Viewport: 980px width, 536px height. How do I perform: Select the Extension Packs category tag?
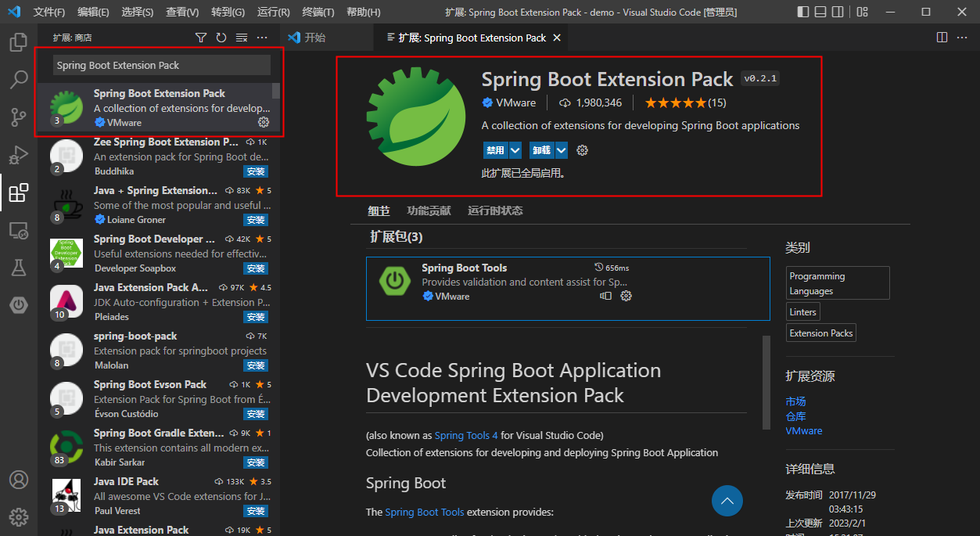coord(821,333)
